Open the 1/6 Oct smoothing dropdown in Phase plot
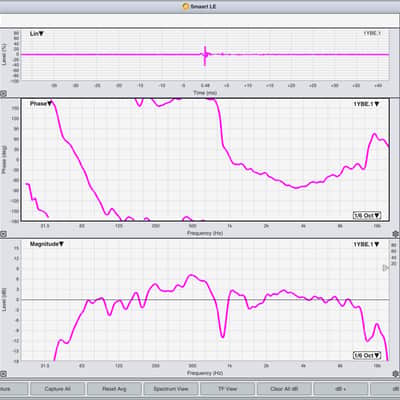The height and width of the screenshot is (400, 400). pos(367,215)
